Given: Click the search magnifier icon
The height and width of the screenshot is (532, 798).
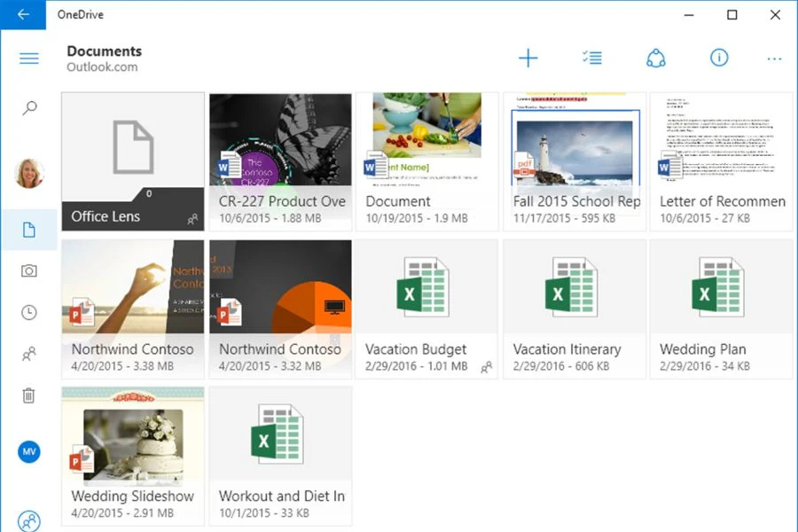Looking at the screenshot, I should coord(29,109).
